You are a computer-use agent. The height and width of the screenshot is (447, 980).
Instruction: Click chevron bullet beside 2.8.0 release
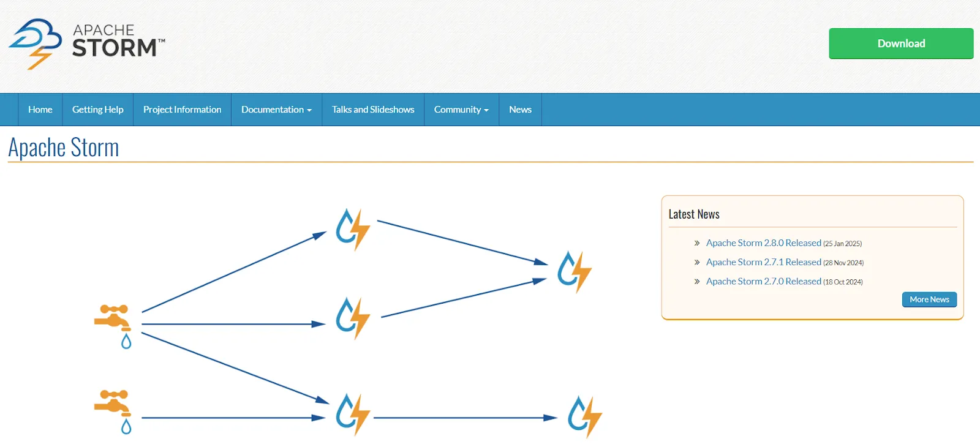[x=697, y=243]
